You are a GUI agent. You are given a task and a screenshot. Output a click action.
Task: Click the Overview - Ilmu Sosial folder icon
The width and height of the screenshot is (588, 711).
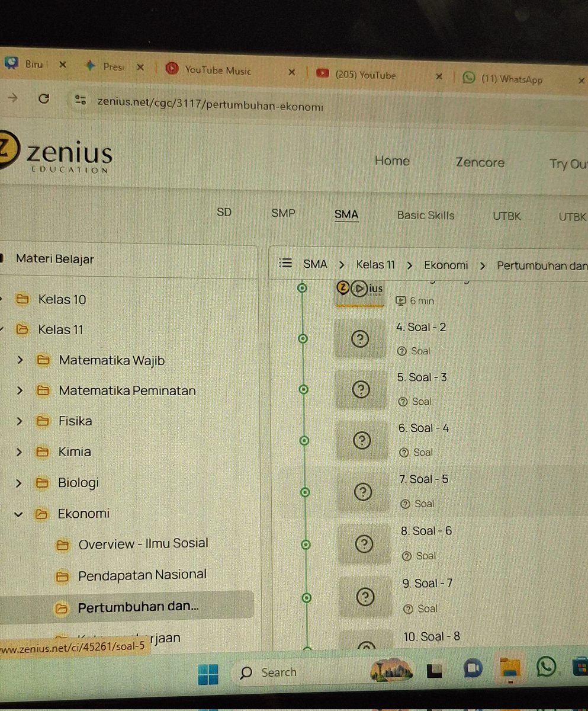[x=63, y=545]
